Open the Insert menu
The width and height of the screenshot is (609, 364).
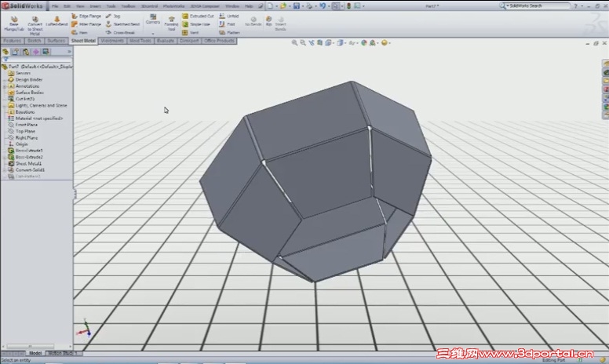[x=95, y=6]
